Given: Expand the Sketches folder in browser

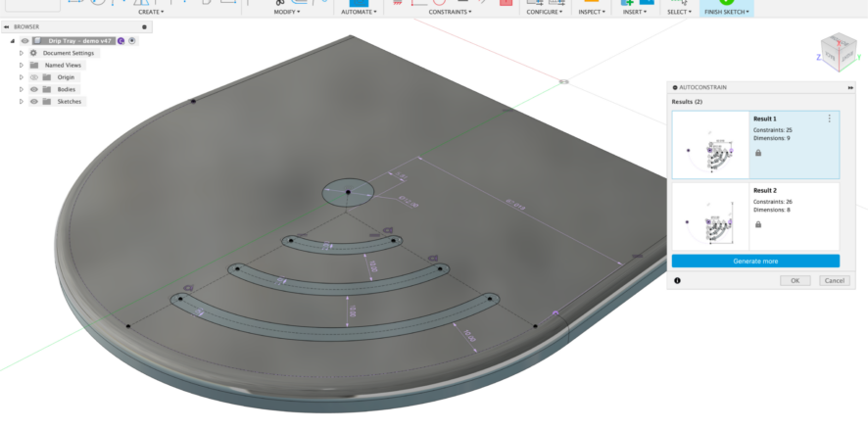Looking at the screenshot, I should tap(21, 102).
